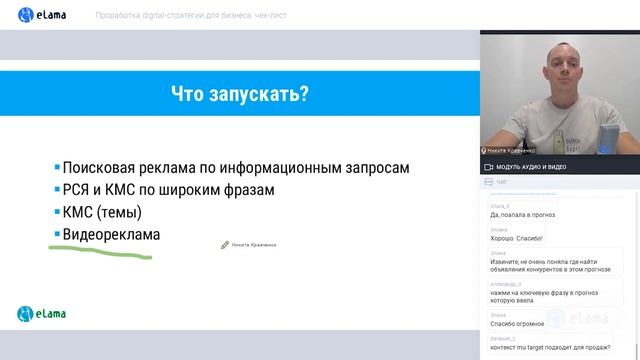Click the presenter webcam video
The image size is (640, 360).
click(x=560, y=94)
